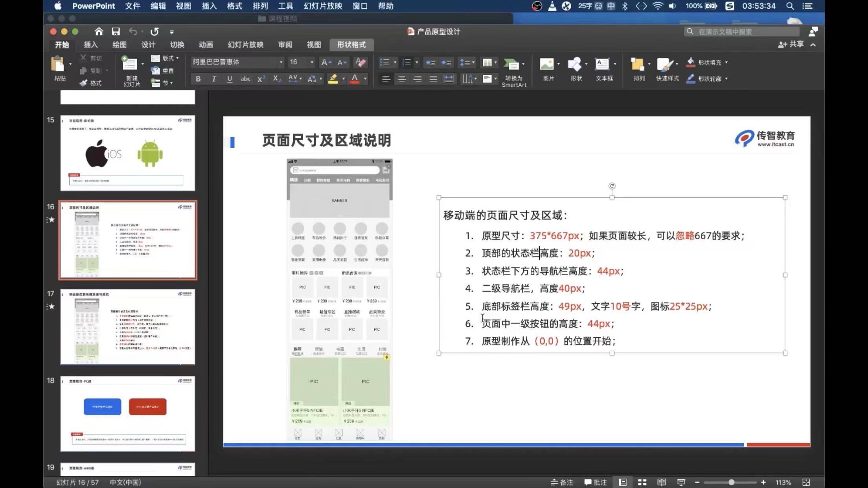This screenshot has height=488, width=868.
Task: Open the font name dropdown
Action: (281, 62)
